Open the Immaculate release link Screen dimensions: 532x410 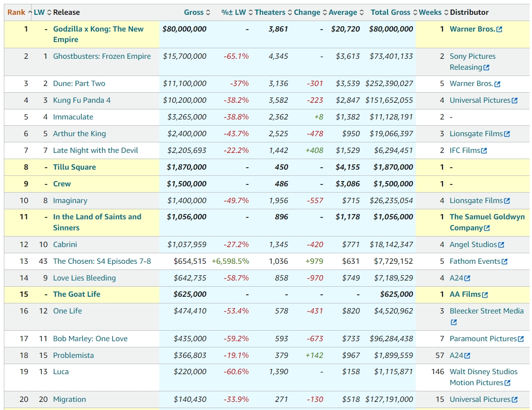[x=73, y=117]
